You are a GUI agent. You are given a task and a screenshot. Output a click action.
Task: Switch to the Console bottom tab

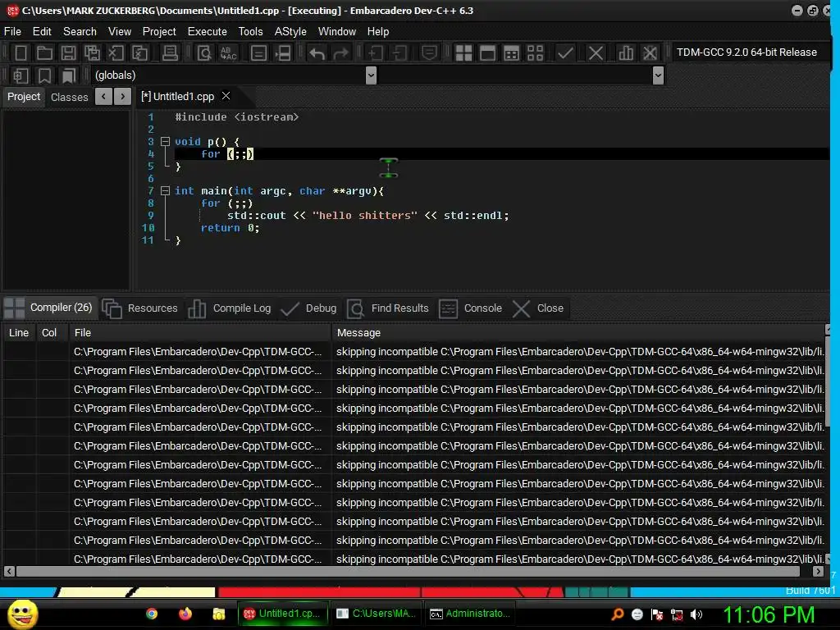(470, 308)
